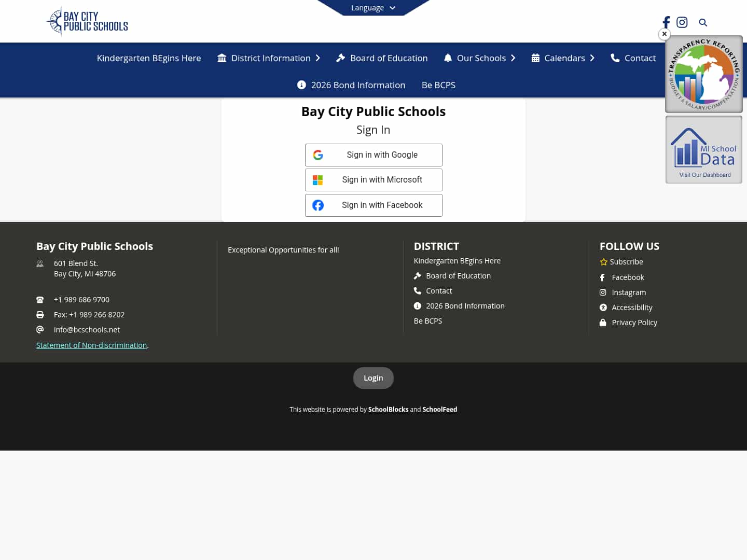The width and height of the screenshot is (747, 560).
Task: Click the +1 989 686 9700 phone number
Action: tap(81, 300)
